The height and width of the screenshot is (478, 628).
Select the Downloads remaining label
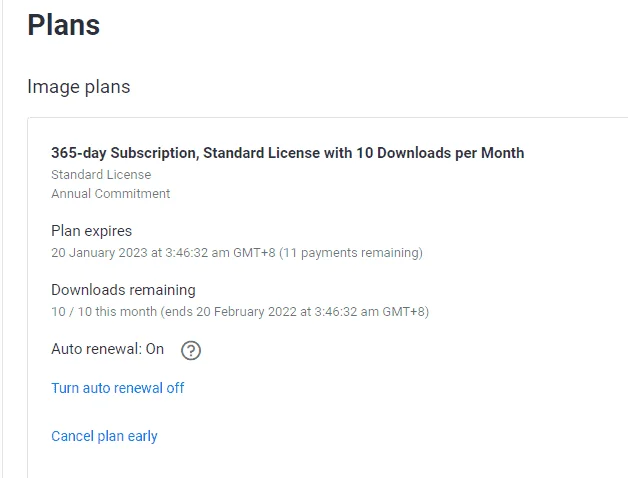[x=123, y=290]
